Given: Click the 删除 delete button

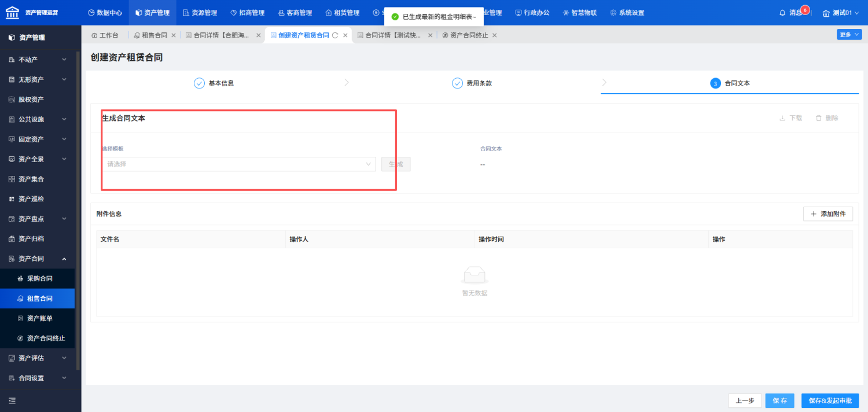Looking at the screenshot, I should 826,118.
